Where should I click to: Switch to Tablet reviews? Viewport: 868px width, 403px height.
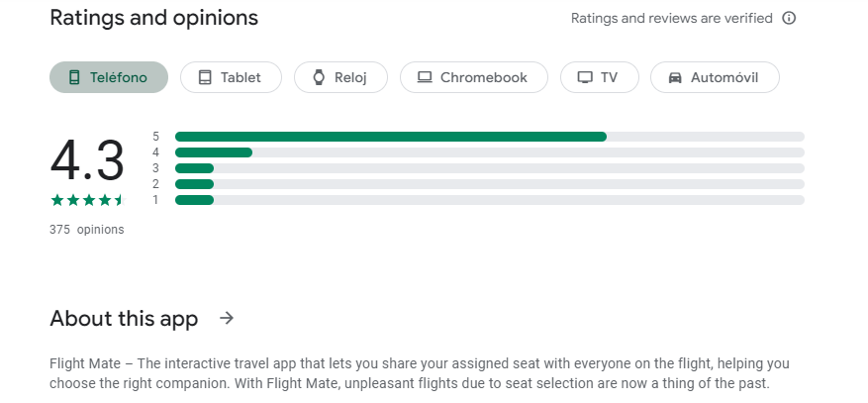click(231, 77)
